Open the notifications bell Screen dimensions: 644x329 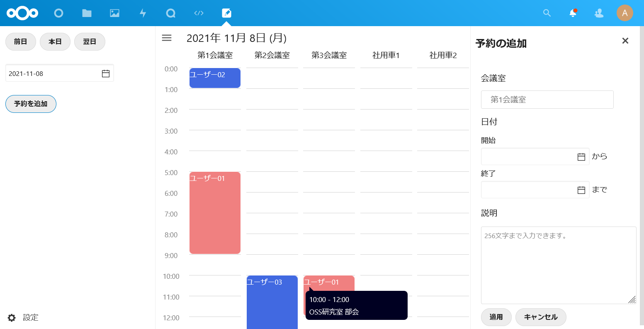pyautogui.click(x=573, y=13)
